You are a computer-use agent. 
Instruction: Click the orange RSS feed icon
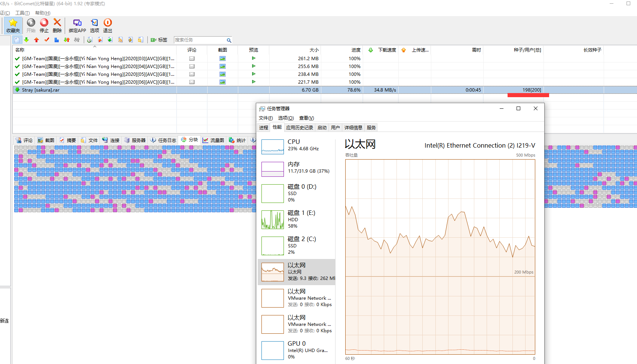coord(120,40)
